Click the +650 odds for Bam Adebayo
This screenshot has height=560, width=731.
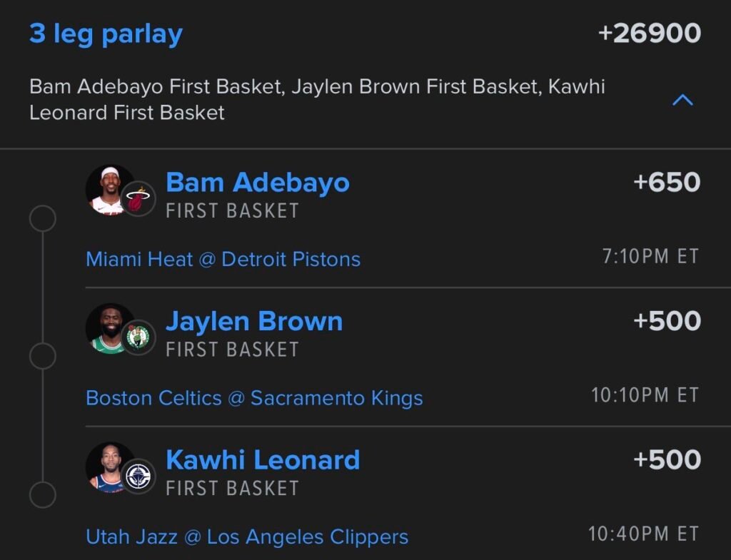click(x=667, y=183)
